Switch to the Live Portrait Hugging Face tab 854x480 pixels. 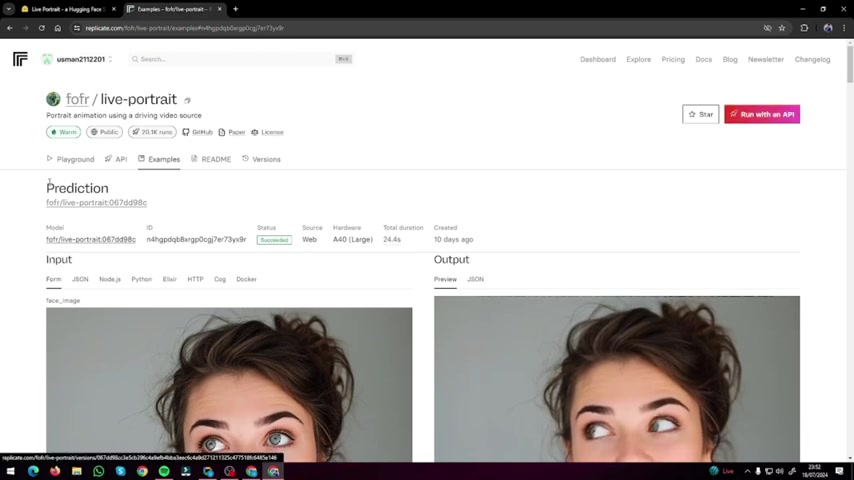66,9
